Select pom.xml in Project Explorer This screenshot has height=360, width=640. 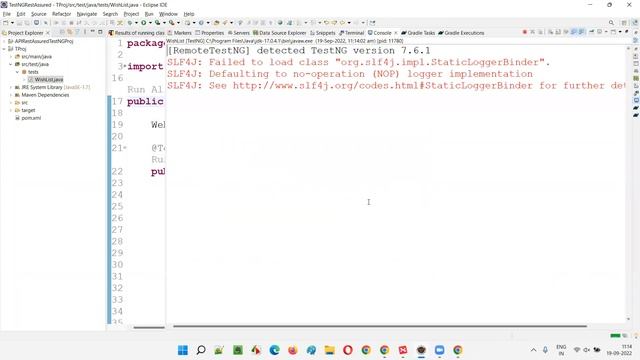pos(31,118)
